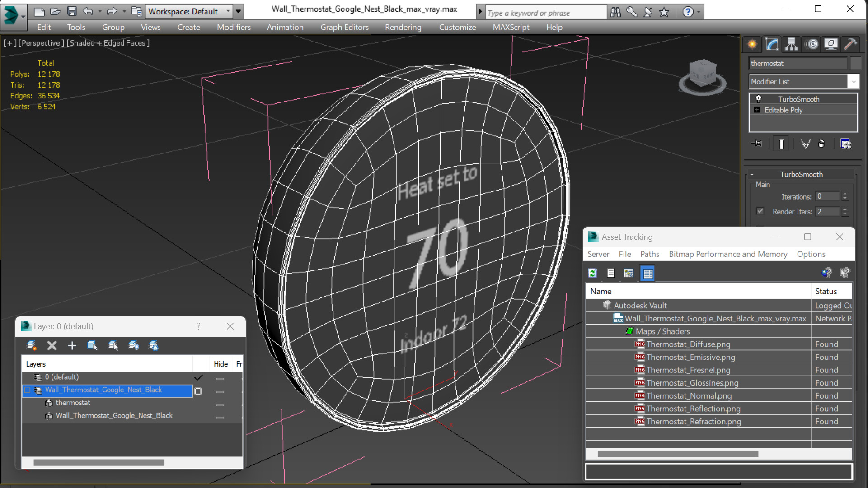Expand the Editable Poly plus sign
This screenshot has height=488, width=868.
tap(757, 110)
